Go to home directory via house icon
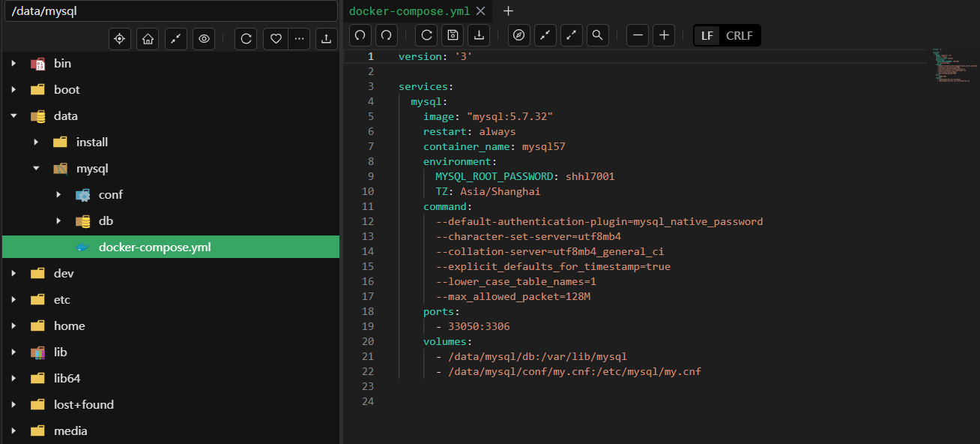This screenshot has height=444, width=980. tap(148, 39)
